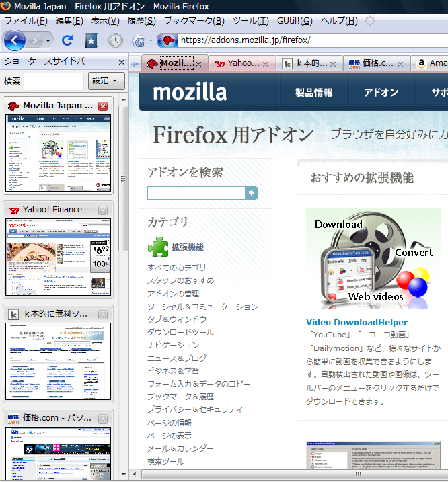This screenshot has width=448, height=482.
Task: Open the プライバシー＆セキュリティ category link
Action: tap(195, 409)
